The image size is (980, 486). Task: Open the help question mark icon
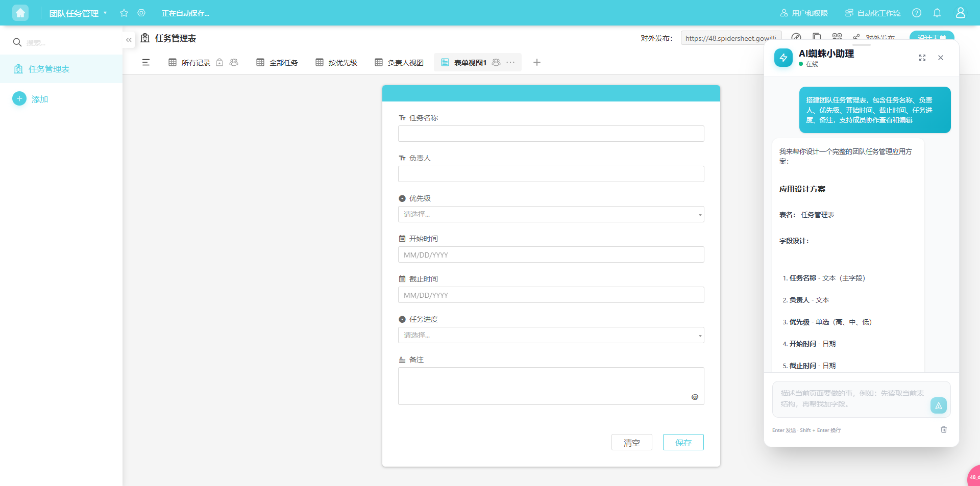[x=917, y=13]
